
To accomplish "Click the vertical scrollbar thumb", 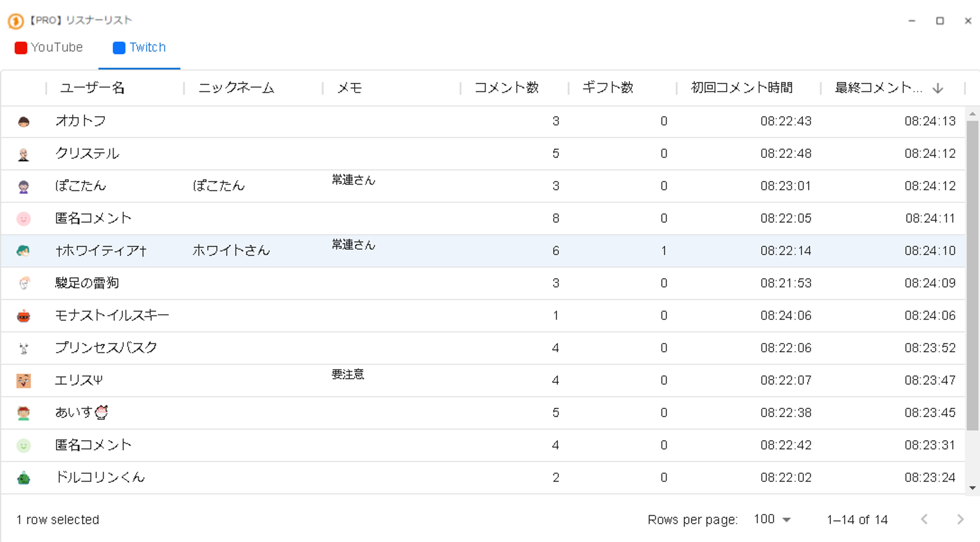I will tap(972, 274).
